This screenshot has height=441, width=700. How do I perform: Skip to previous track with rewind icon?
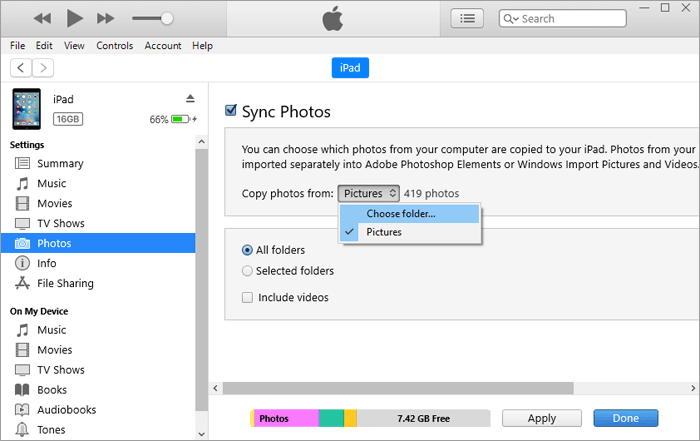pos(42,18)
